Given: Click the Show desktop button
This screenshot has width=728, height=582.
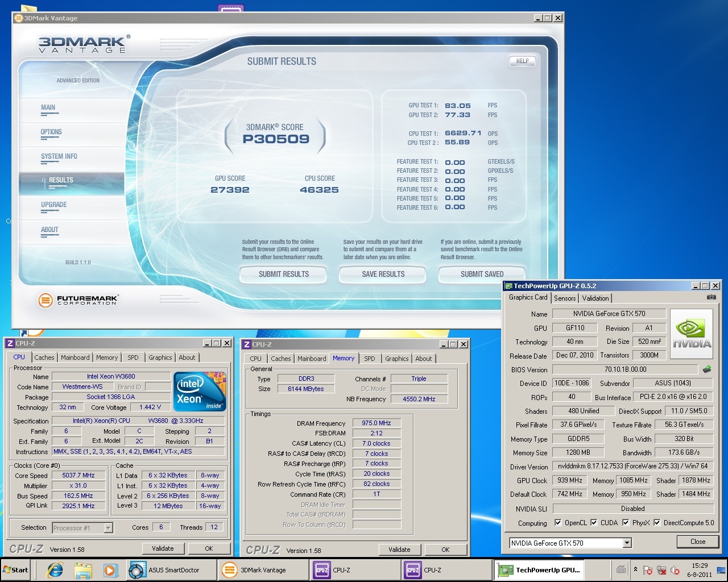Looking at the screenshot, I should [x=722, y=570].
